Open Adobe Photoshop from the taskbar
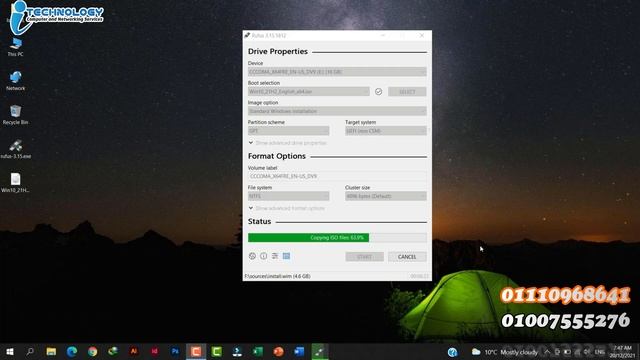Image resolution: width=640 pixels, height=360 pixels. 176,351
